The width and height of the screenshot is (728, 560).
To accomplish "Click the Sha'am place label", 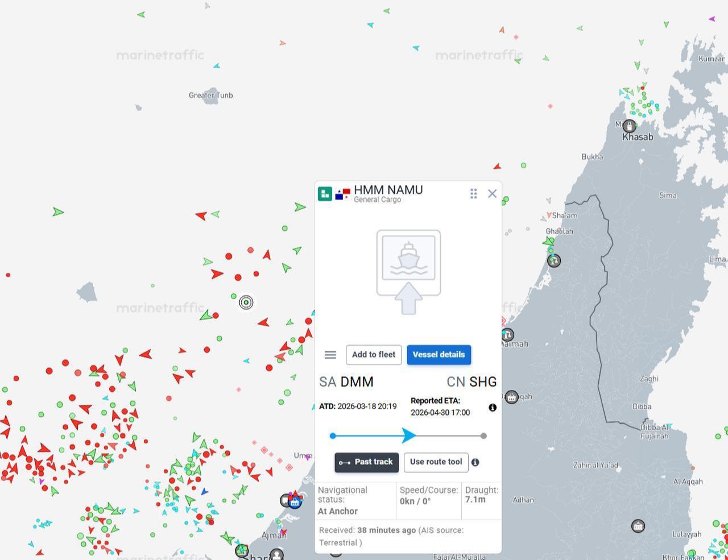I will tap(565, 215).
